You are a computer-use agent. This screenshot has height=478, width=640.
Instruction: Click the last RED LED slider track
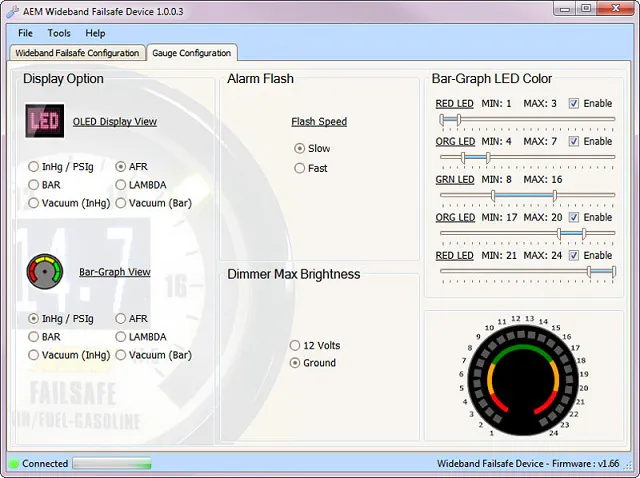(527, 271)
